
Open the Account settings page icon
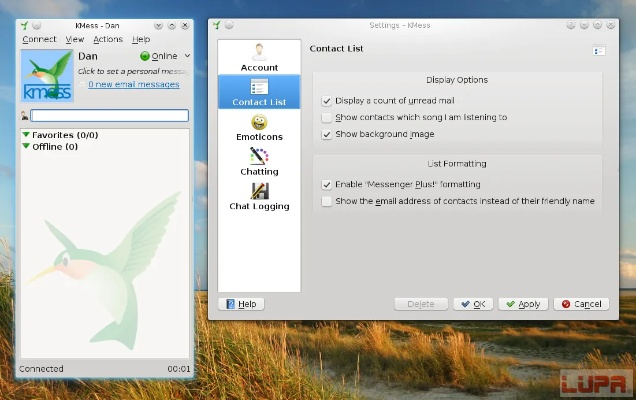(259, 51)
